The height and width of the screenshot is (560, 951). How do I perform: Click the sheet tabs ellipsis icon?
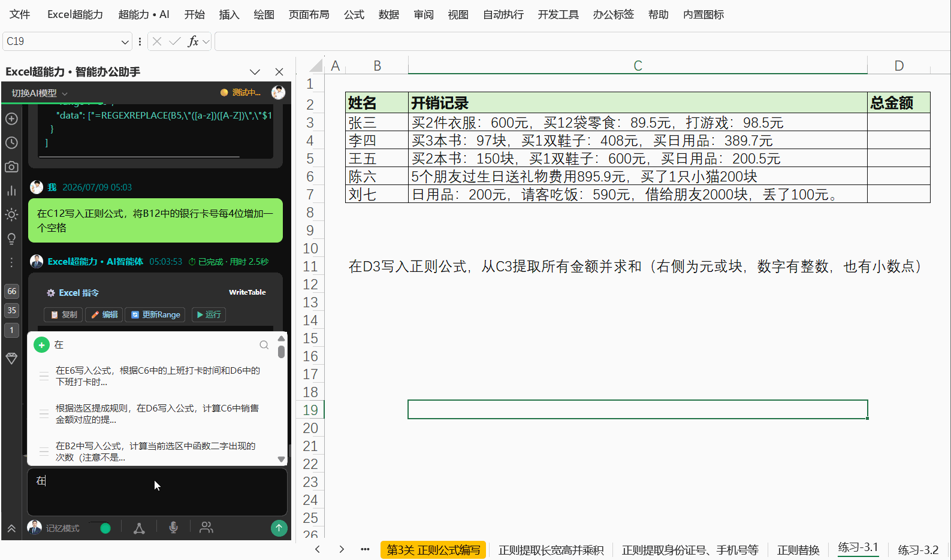pyautogui.click(x=365, y=549)
